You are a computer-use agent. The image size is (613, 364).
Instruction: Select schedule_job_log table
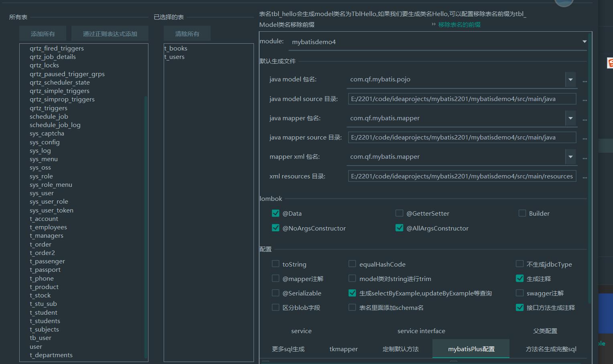[55, 125]
